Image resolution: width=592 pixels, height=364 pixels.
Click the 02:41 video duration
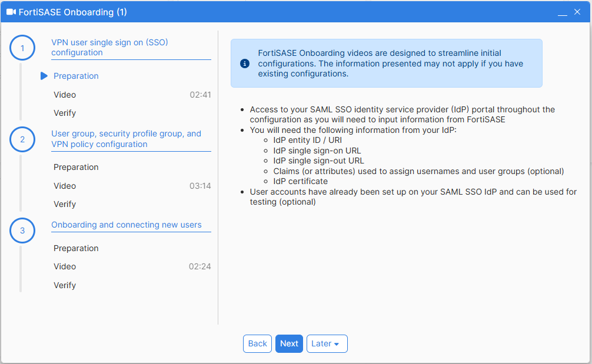pos(200,95)
